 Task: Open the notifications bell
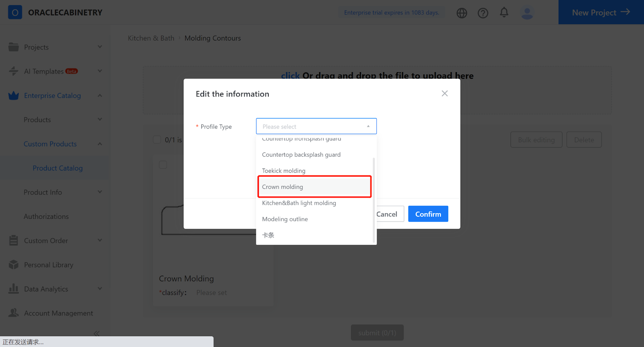click(504, 12)
